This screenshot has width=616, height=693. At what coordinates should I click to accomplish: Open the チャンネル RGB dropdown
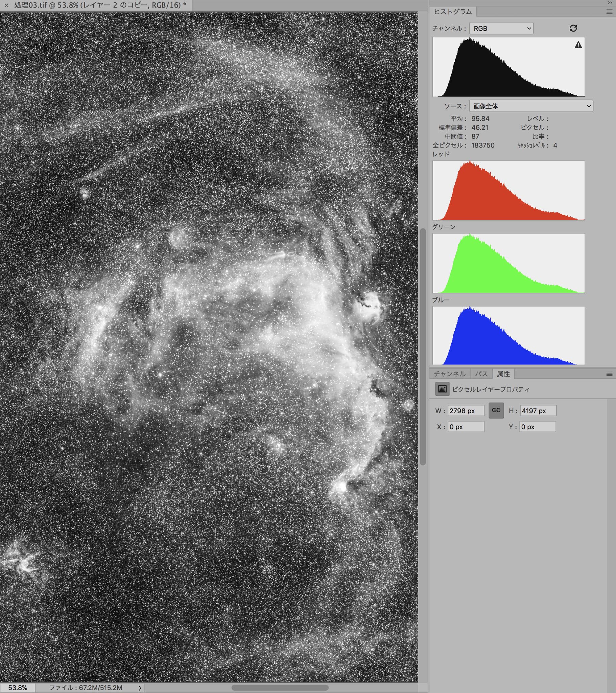click(501, 28)
